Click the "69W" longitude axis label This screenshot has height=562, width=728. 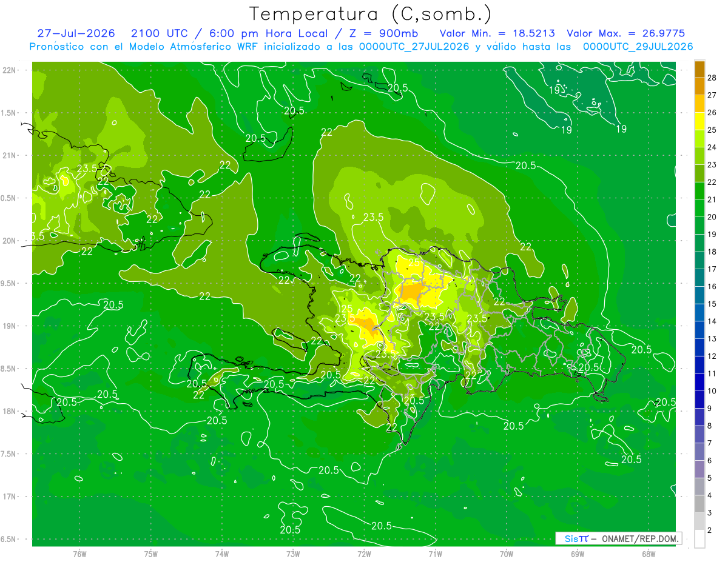click(578, 554)
